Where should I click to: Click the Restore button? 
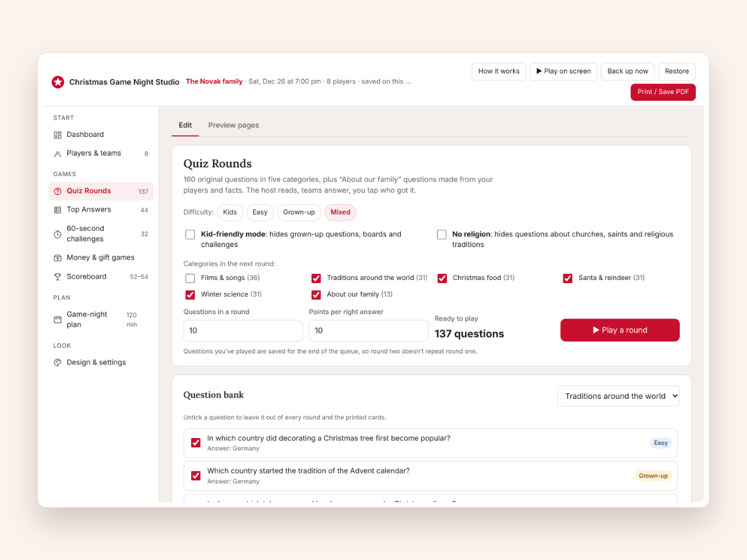pyautogui.click(x=677, y=72)
